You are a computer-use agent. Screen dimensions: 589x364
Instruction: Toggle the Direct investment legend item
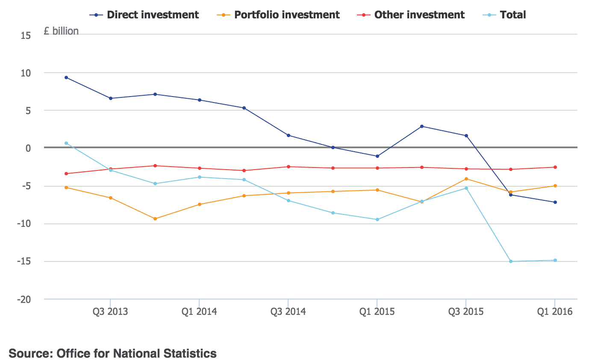tap(153, 15)
